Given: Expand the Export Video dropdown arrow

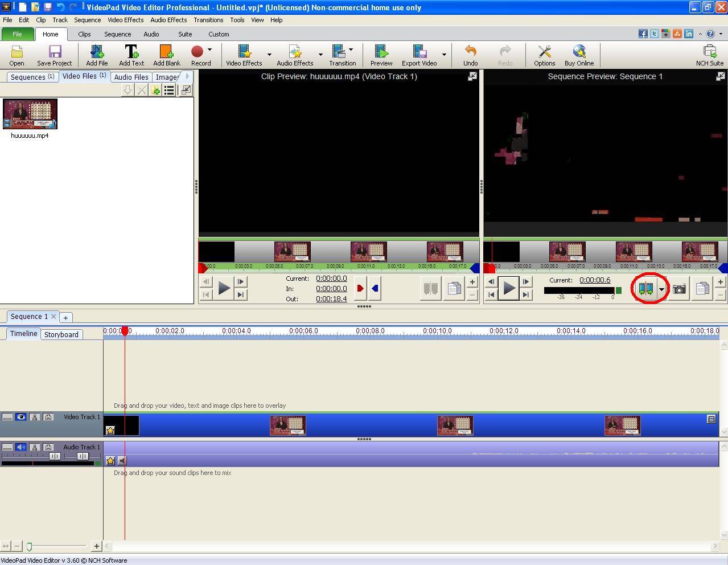Looking at the screenshot, I should [444, 55].
